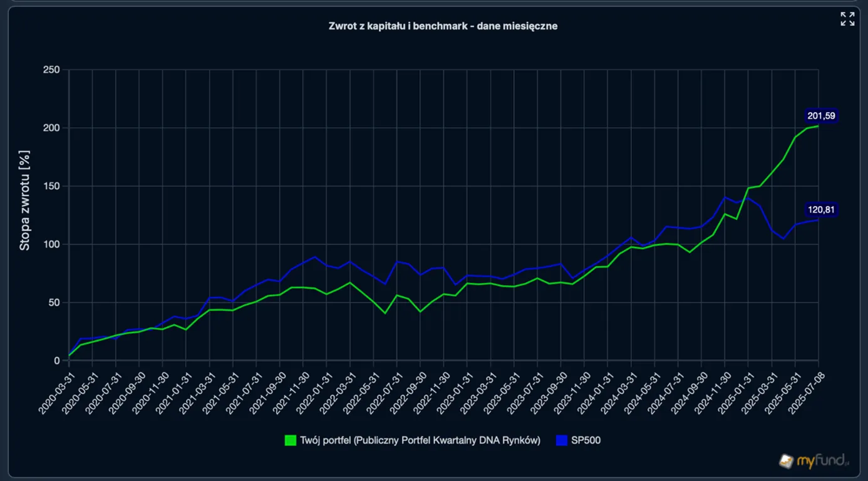Click the green line endpoint at 2025-07-08
Image resolution: width=868 pixels, height=481 pixels.
pos(818,126)
